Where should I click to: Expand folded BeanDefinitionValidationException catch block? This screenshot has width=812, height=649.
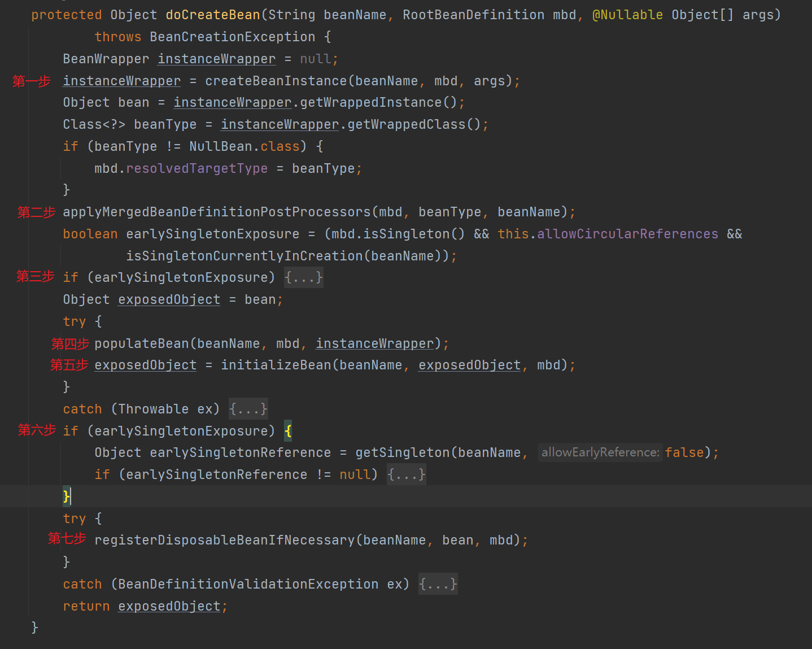(438, 584)
